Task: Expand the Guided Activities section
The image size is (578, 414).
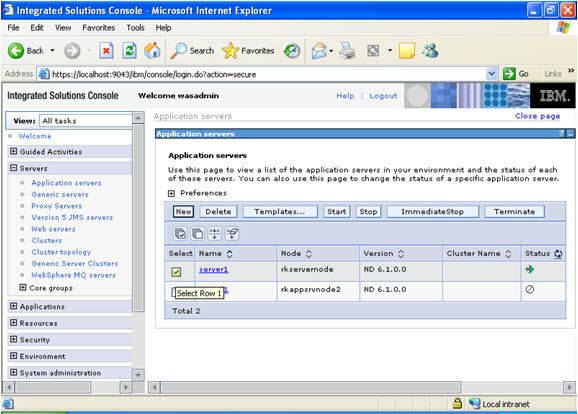Action: click(x=14, y=151)
